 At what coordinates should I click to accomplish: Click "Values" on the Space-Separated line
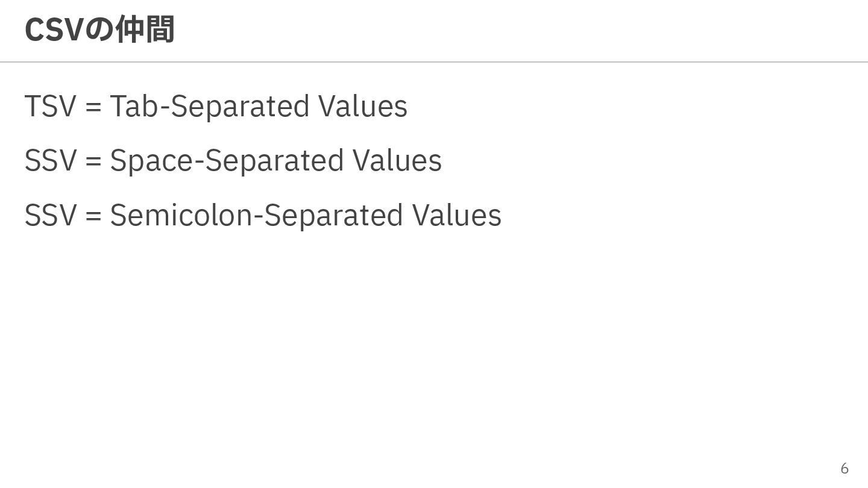click(397, 161)
